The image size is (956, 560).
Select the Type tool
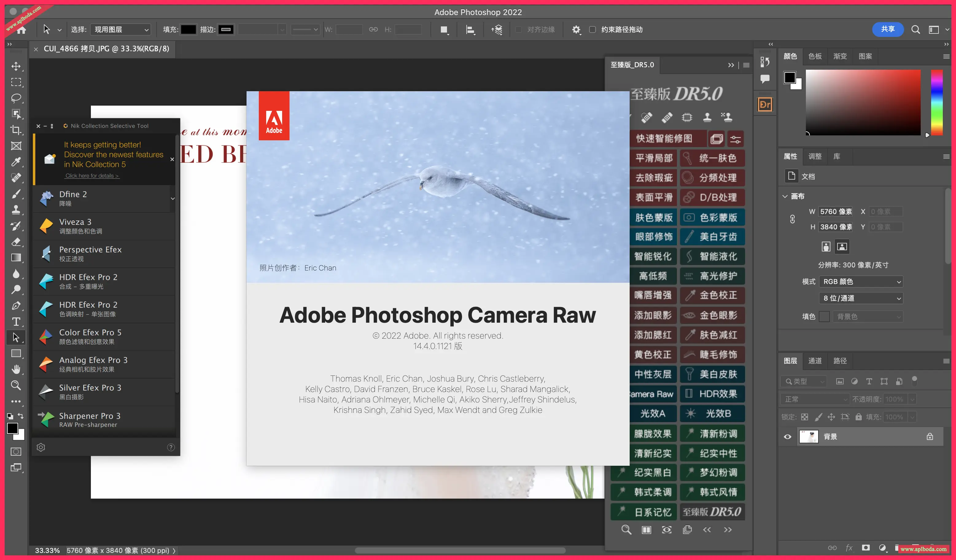16,321
